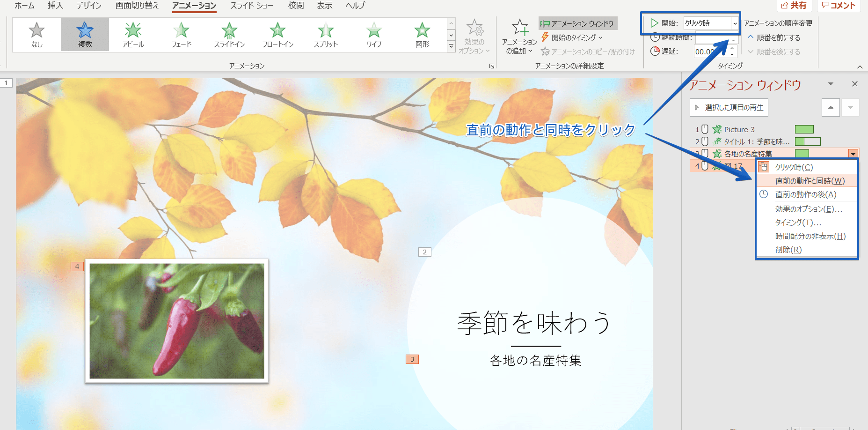Click the Picture 3 timing bar

[804, 129]
